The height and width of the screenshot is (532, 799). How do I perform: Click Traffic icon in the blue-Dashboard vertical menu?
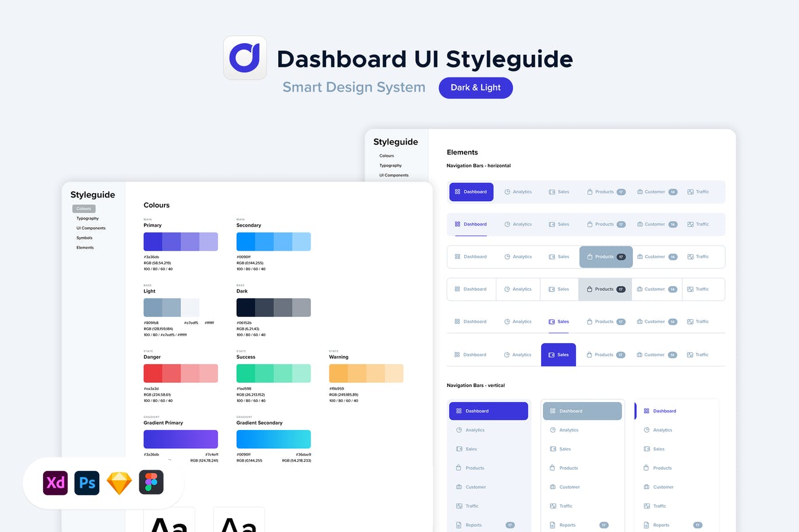[x=459, y=506]
